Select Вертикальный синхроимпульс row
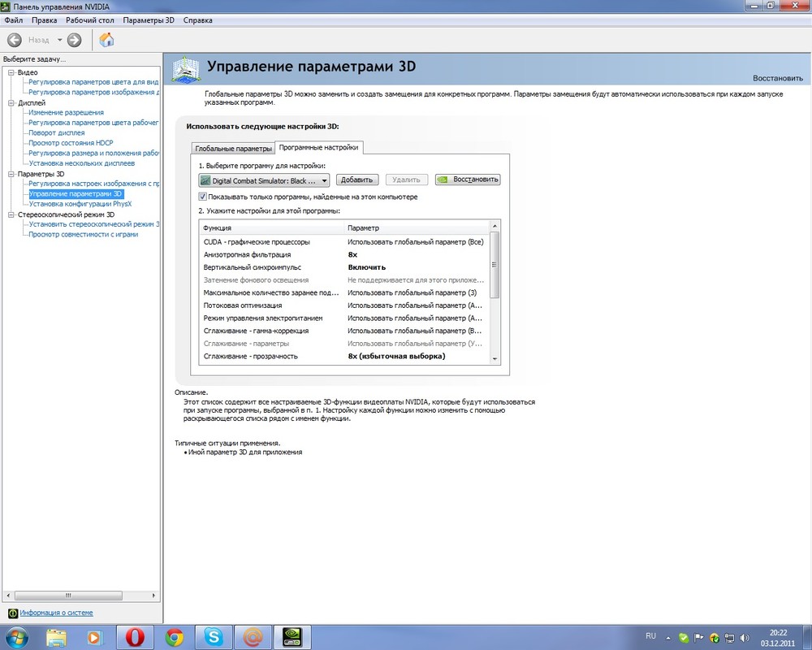Viewport: 812px width, 650px height. coord(343,267)
